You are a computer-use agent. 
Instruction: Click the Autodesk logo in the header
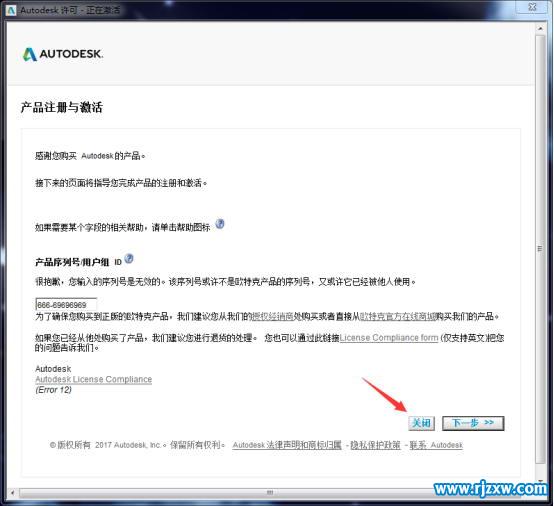63,54
